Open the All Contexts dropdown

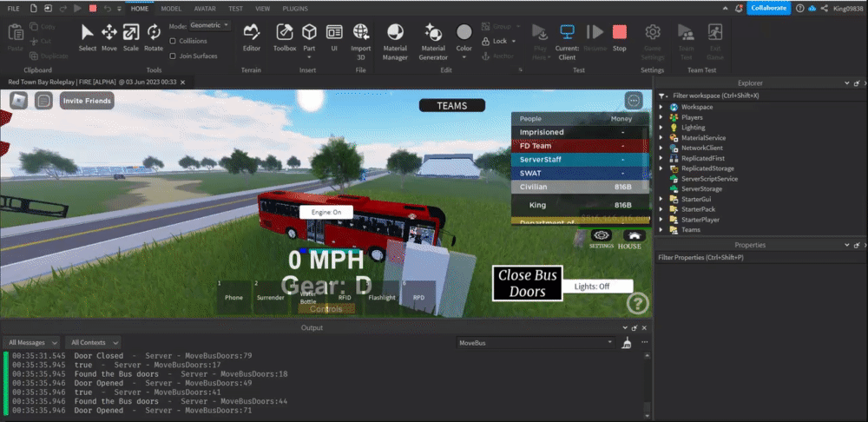[93, 343]
